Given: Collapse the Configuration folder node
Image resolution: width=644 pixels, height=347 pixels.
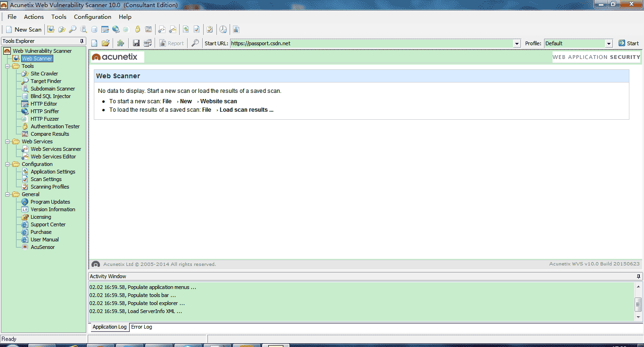Looking at the screenshot, I should coord(7,164).
